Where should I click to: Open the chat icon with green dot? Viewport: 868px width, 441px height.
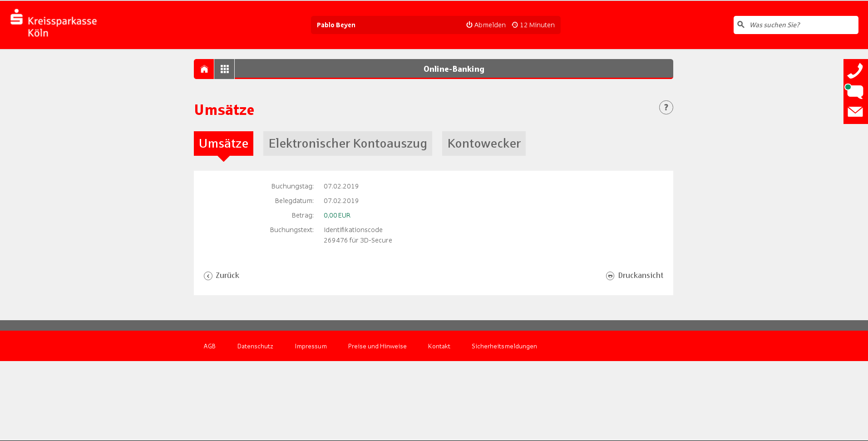coord(855,91)
